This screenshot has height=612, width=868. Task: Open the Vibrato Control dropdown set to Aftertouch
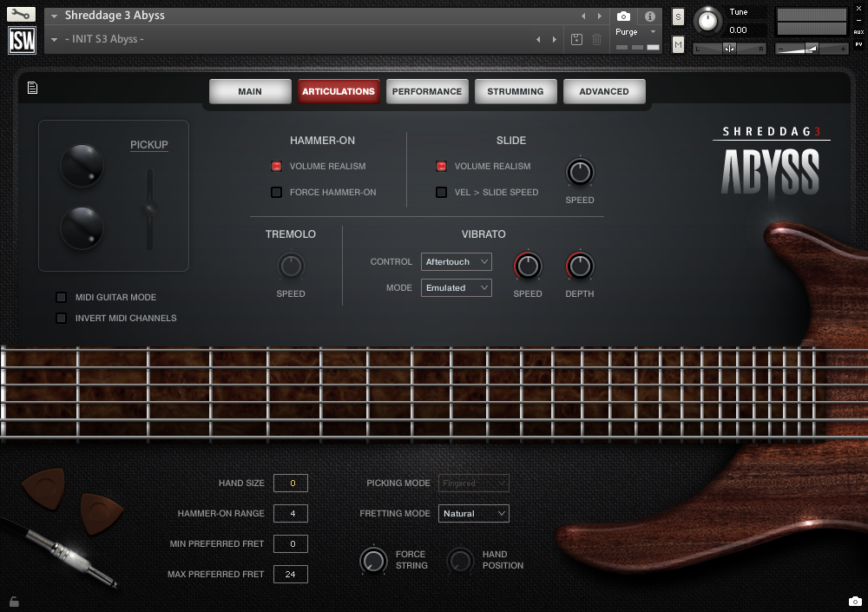pos(456,261)
